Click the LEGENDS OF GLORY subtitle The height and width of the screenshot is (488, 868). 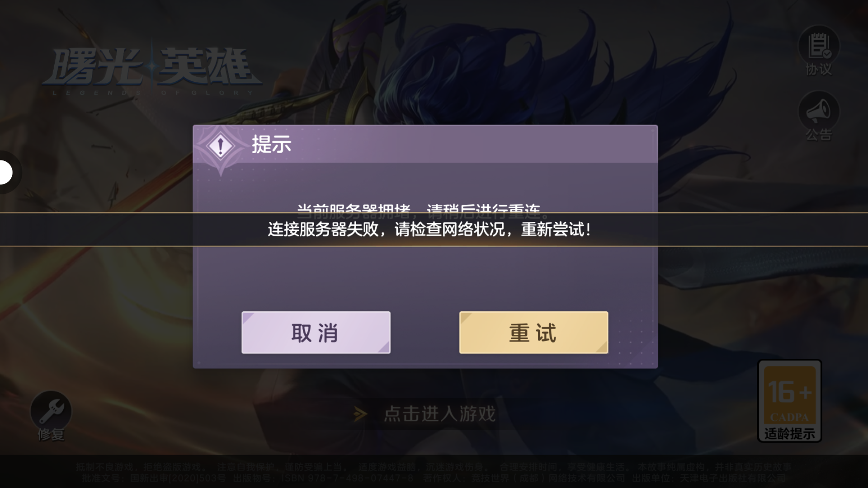coord(153,93)
